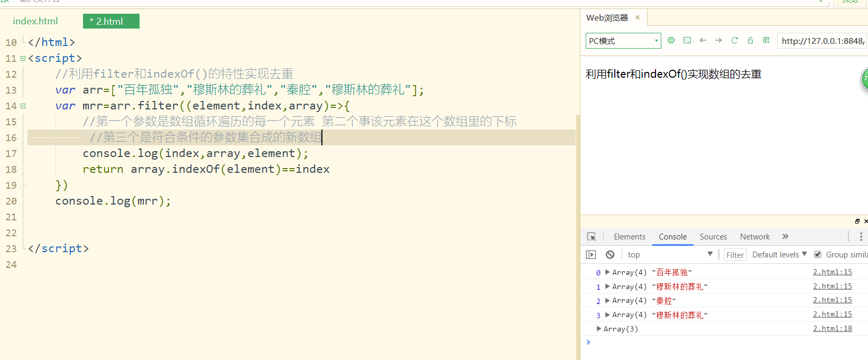868x360 pixels.
Task: Open the top execution context dropdown
Action: click(670, 255)
